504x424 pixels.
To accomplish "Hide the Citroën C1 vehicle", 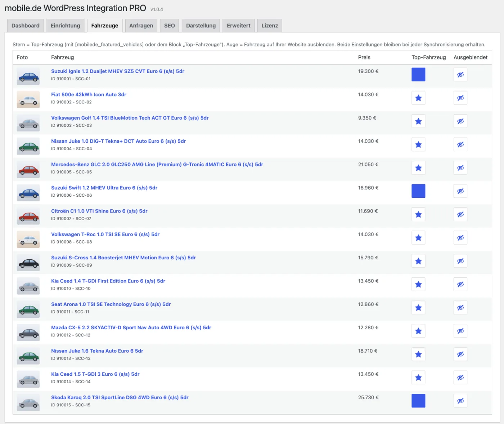I will 460,214.
